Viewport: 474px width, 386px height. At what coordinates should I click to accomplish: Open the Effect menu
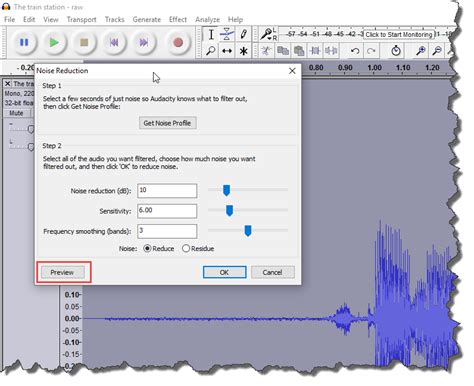click(178, 20)
